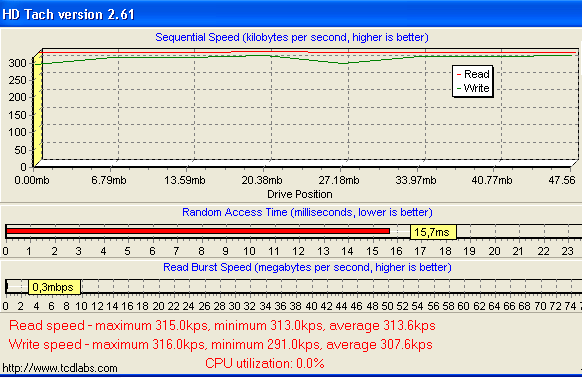
Task: Click the Read Burst Speed heading
Action: click(x=307, y=267)
